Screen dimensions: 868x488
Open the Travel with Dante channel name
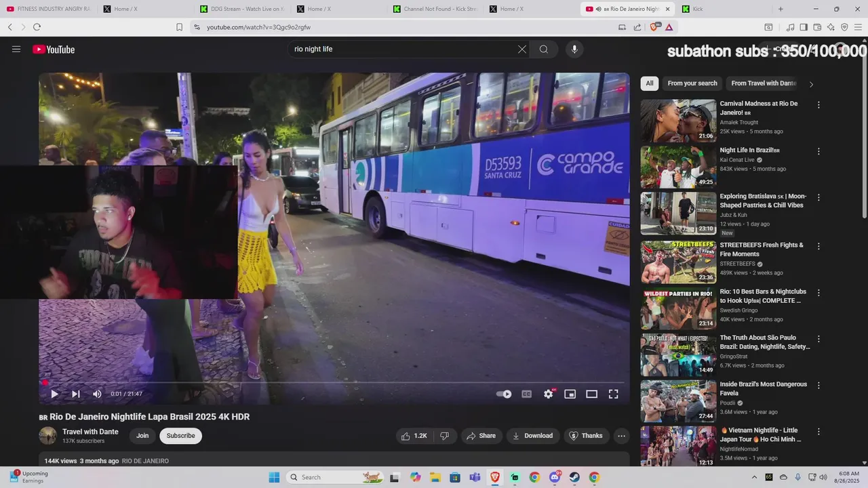[90, 432]
